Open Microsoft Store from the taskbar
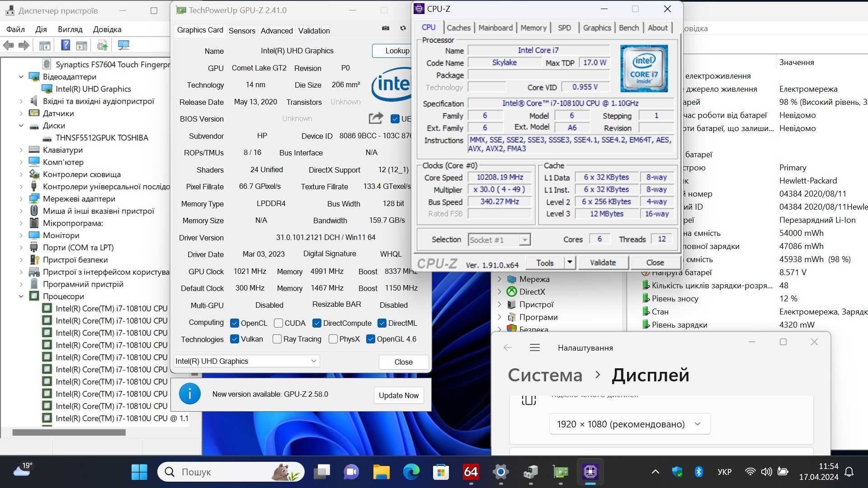Screen dimensions: 868x488 pos(441,472)
